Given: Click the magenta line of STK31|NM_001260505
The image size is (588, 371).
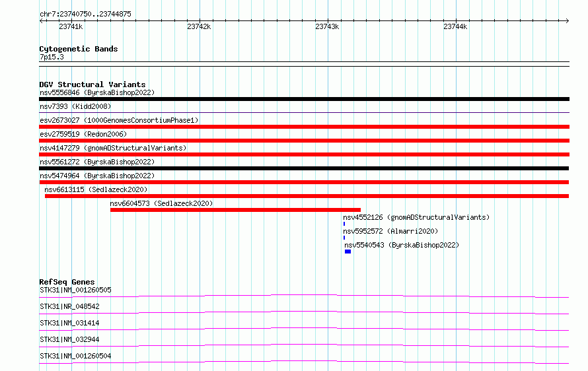Looking at the screenshot, I should 304,296.
